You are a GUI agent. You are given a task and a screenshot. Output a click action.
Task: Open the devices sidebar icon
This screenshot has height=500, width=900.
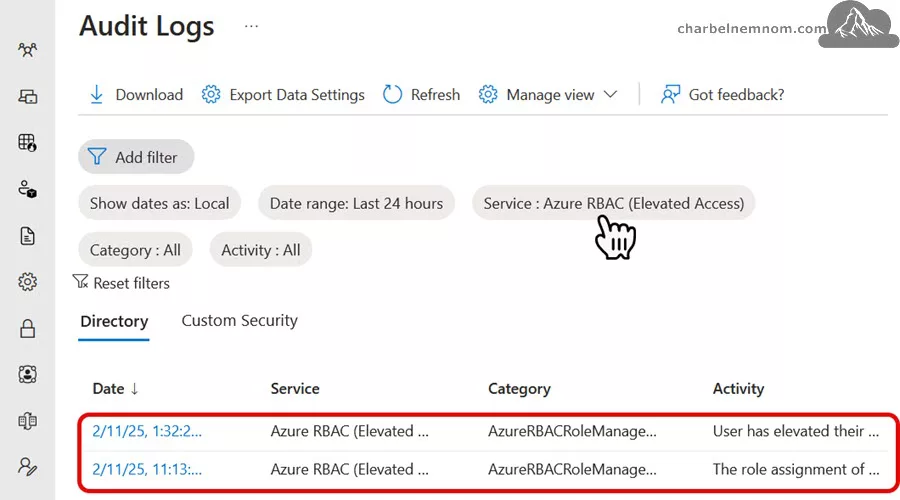point(27,96)
